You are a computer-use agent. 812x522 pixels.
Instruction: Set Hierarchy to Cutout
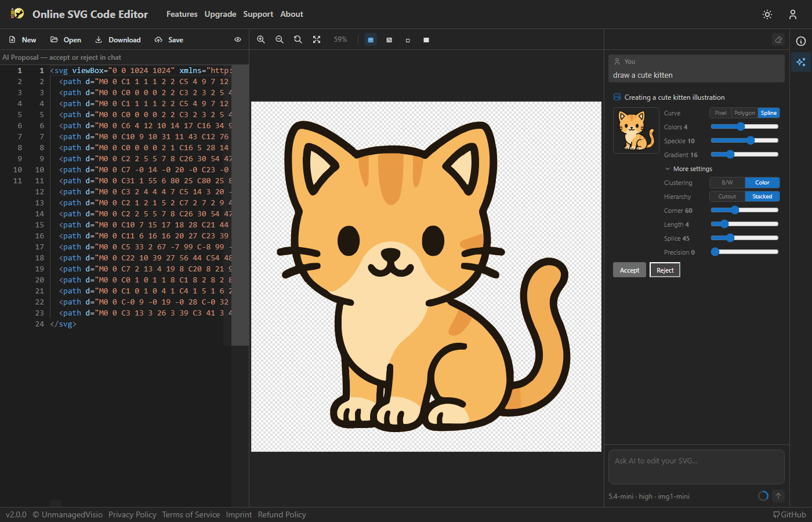(x=727, y=196)
